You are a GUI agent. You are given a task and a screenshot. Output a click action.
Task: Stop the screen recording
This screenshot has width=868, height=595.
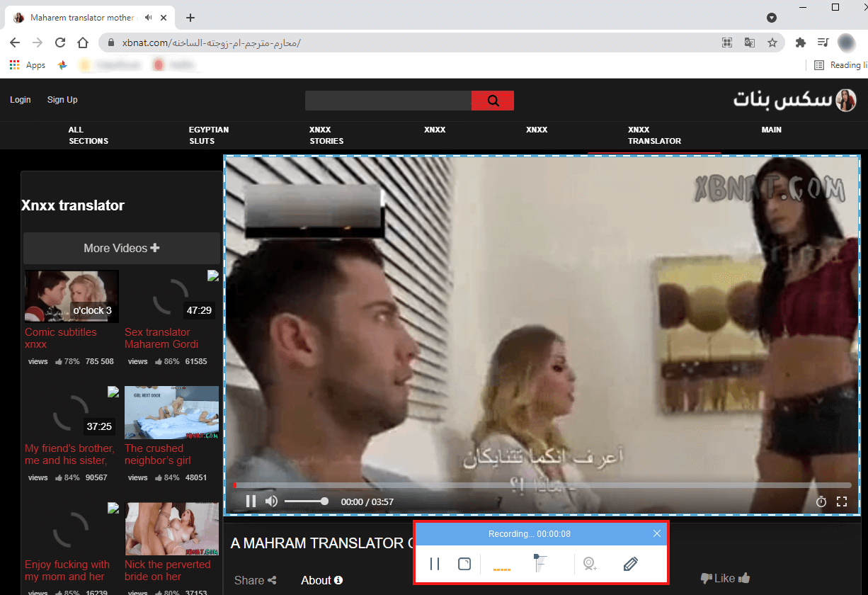coord(464,564)
